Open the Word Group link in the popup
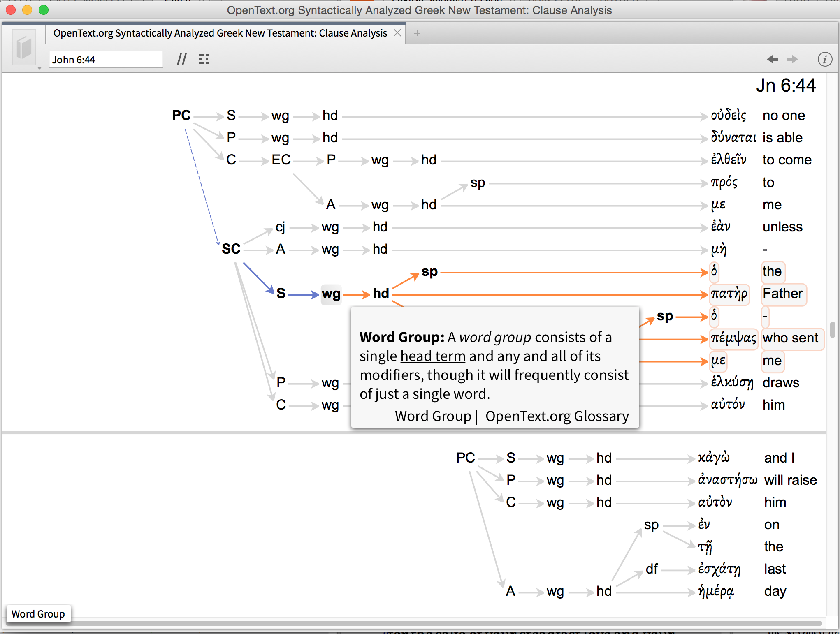840x634 pixels. click(433, 416)
